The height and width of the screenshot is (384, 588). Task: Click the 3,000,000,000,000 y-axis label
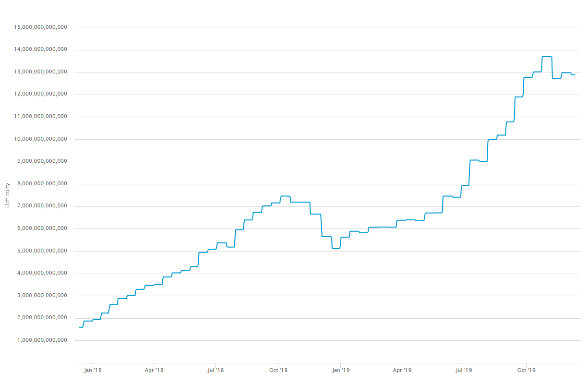click(x=42, y=296)
